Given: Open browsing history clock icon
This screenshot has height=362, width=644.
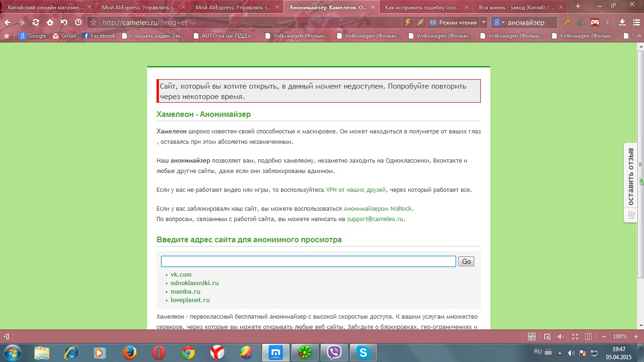Looking at the screenshot, I should point(78,22).
